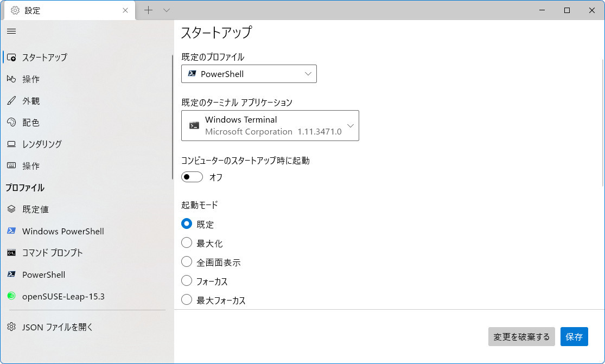Click the keyboard icon for 操作 (actions)
This screenshot has height=364, width=605.
point(11,165)
